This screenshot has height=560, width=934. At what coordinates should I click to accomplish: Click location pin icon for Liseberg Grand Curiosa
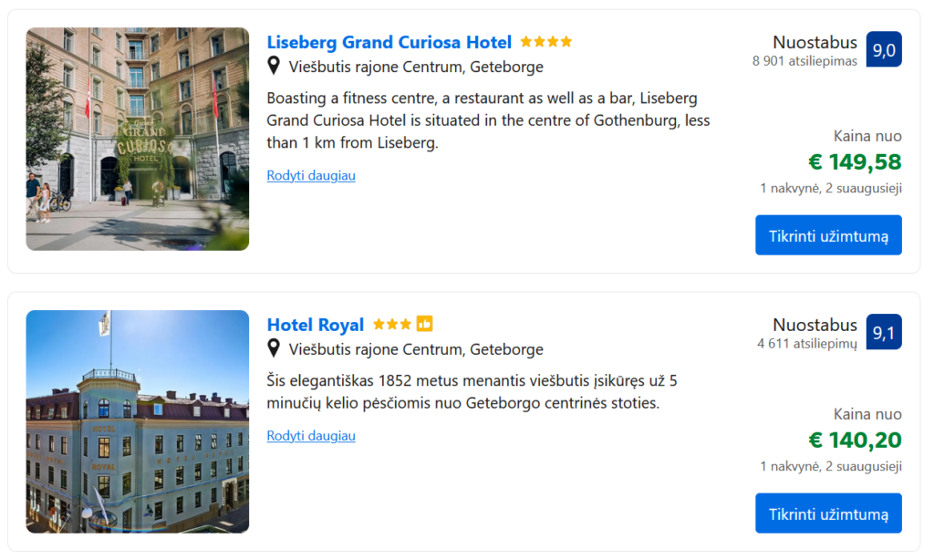pyautogui.click(x=274, y=67)
